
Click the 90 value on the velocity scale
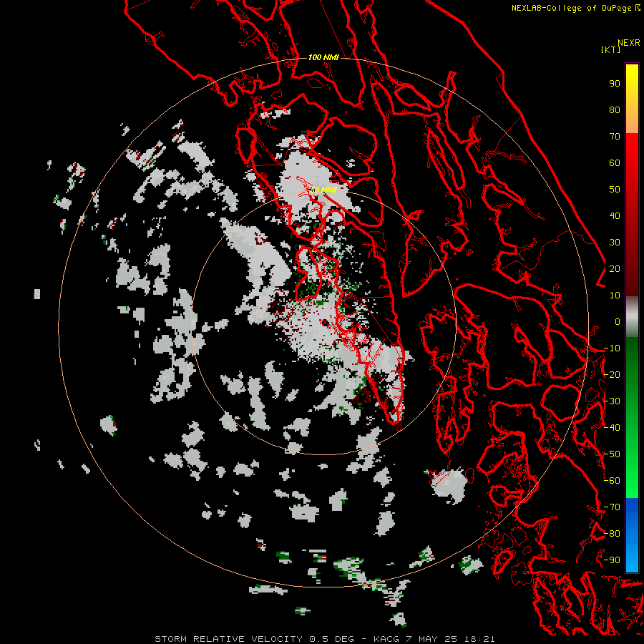tap(615, 84)
